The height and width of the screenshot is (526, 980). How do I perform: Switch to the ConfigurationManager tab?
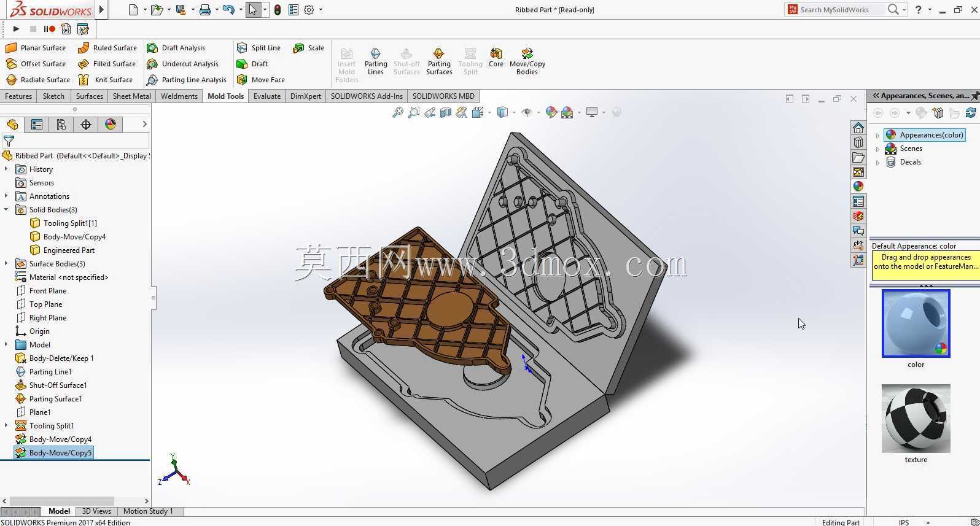point(61,125)
